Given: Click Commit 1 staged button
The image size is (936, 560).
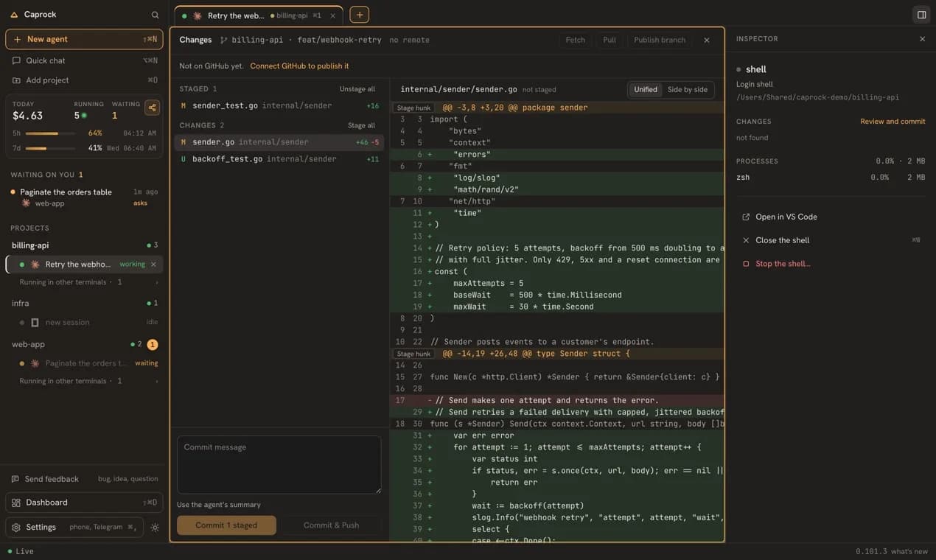Looking at the screenshot, I should (226, 525).
